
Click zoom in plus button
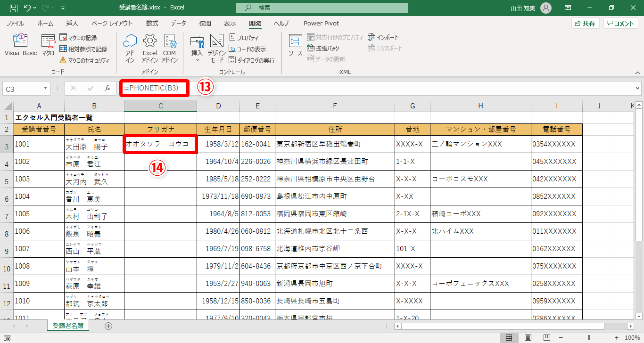(616, 337)
